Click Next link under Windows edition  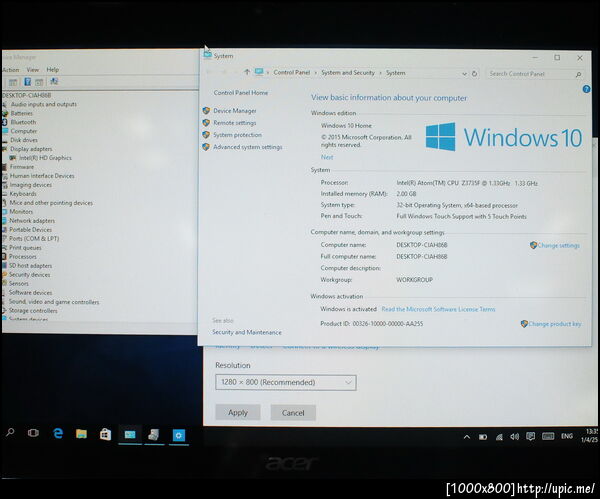[x=327, y=157]
